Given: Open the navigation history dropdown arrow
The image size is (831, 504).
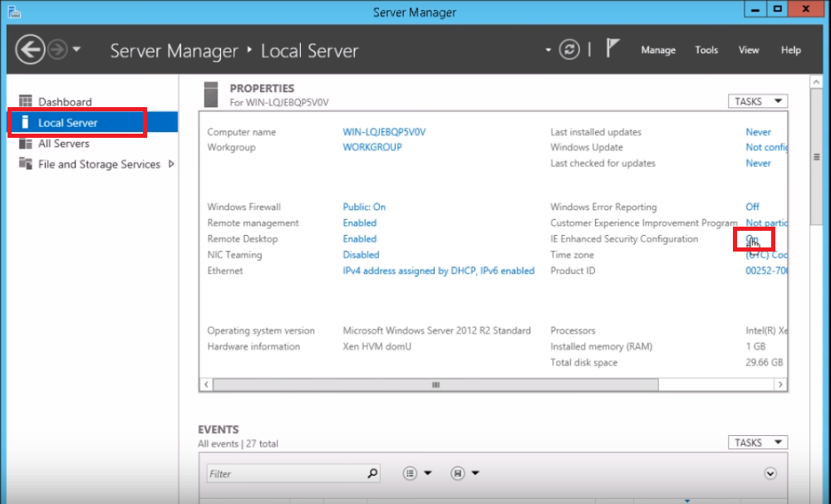Looking at the screenshot, I should pyautogui.click(x=76, y=50).
